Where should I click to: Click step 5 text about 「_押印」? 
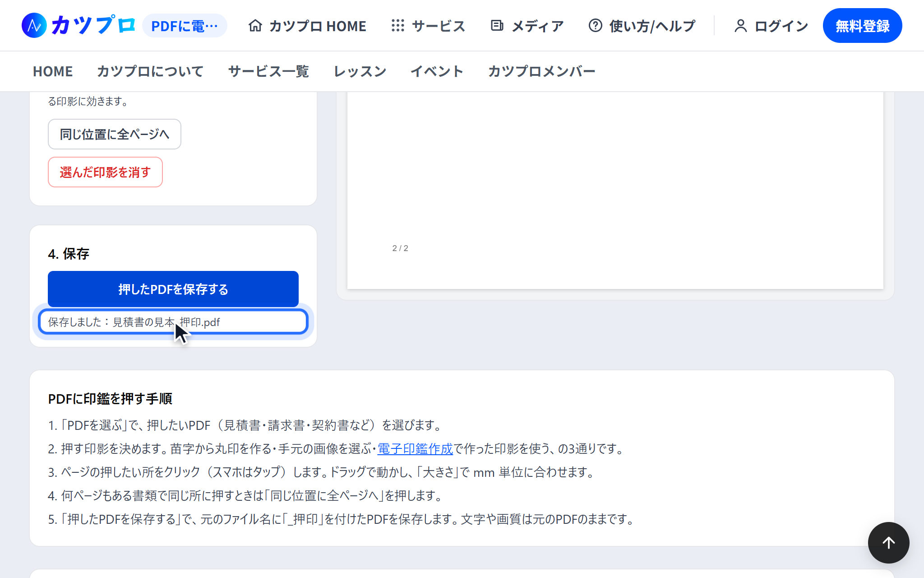[x=342, y=519]
